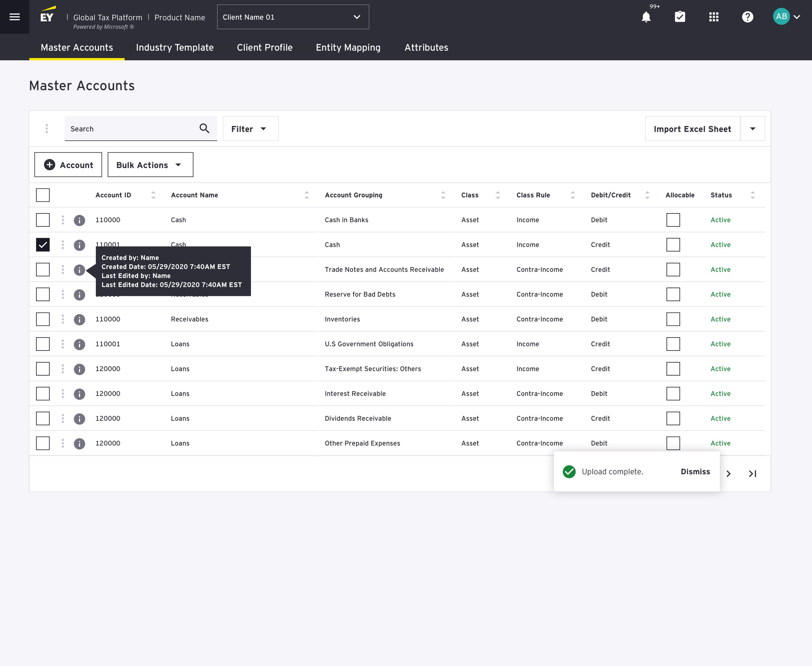The width and height of the screenshot is (812, 666).
Task: Open row menu for Inventories row
Action: point(63,319)
